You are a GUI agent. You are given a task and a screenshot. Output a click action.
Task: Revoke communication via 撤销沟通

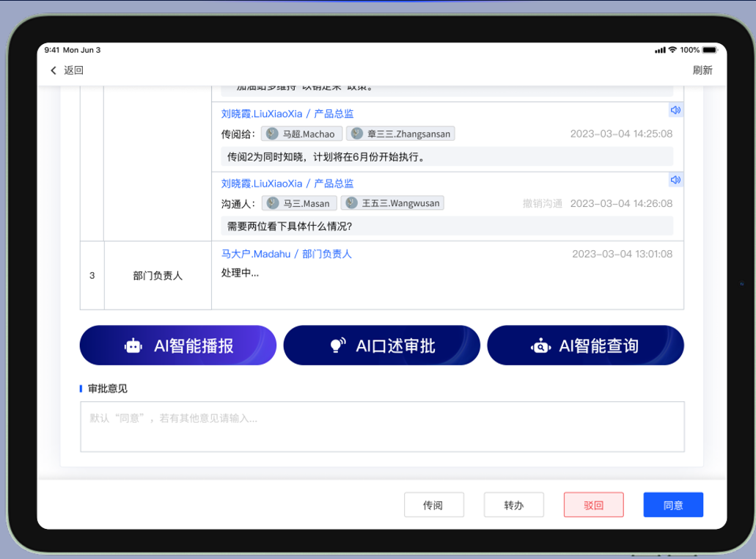coord(544,203)
